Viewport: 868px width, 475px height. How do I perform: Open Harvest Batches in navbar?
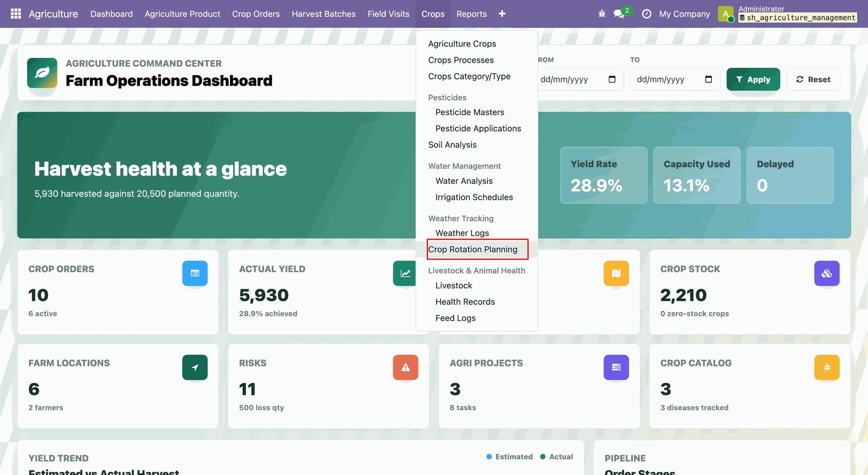(x=324, y=14)
